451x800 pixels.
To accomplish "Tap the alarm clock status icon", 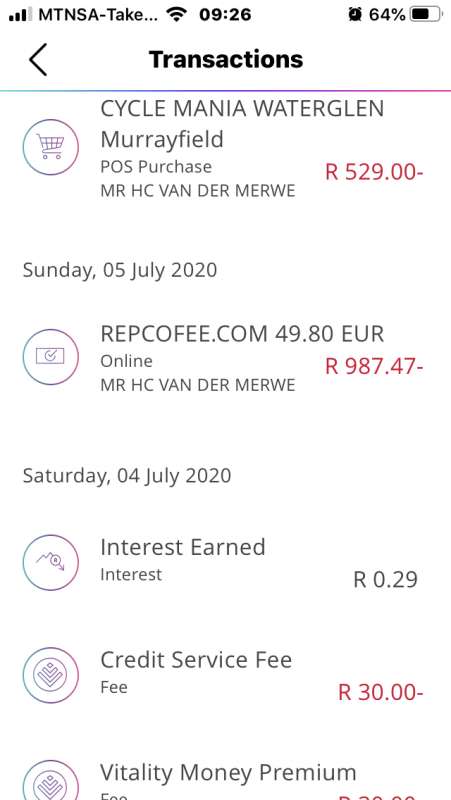I will click(x=355, y=14).
